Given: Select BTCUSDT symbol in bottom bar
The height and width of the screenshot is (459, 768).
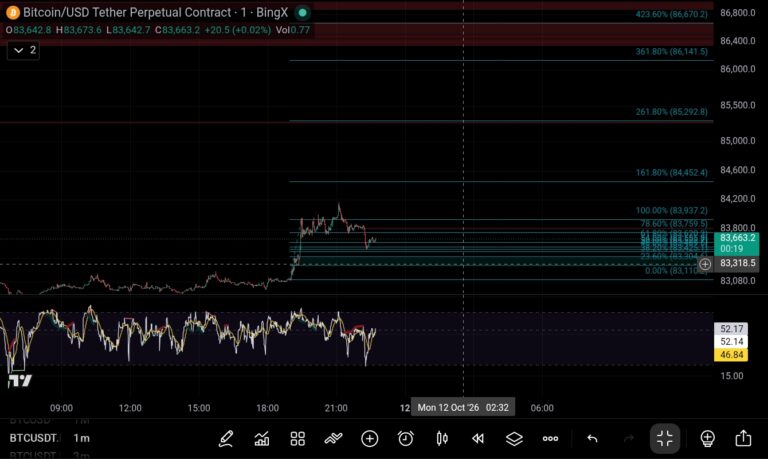Looking at the screenshot, I should tap(33, 438).
